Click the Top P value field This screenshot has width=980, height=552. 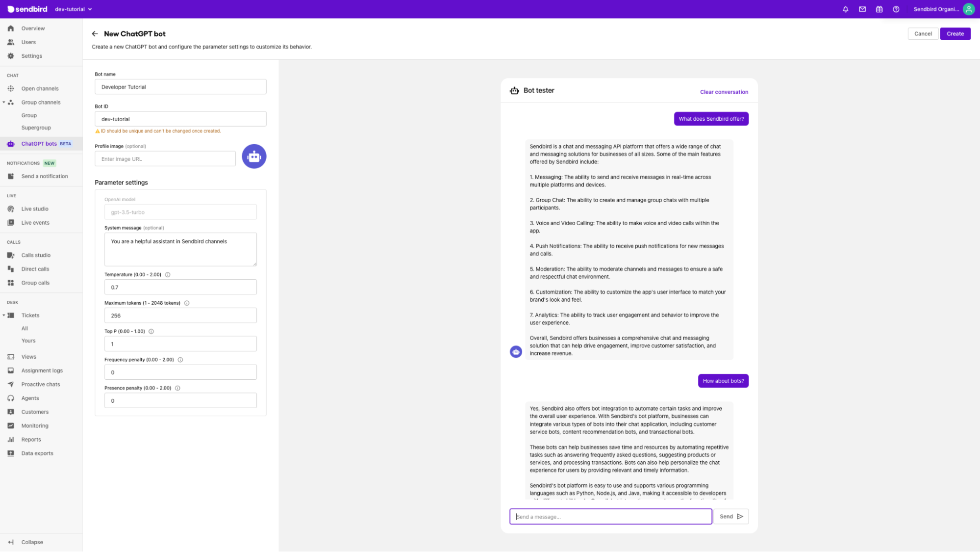point(180,344)
